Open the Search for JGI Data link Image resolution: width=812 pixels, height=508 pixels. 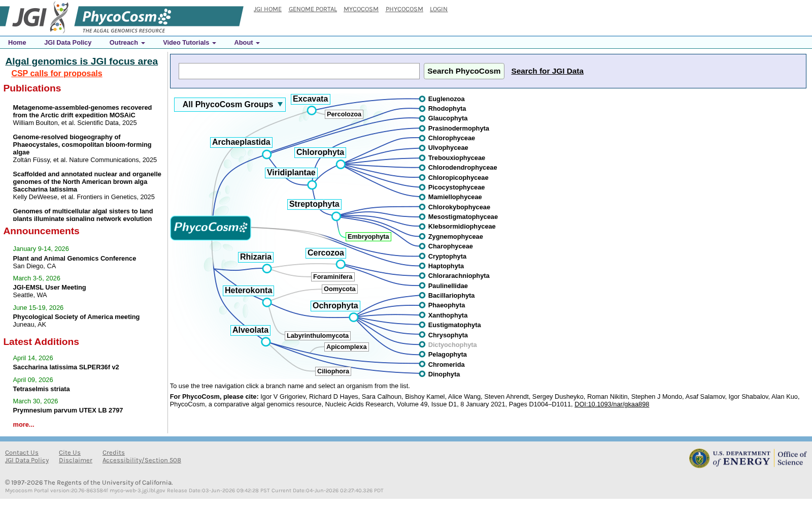547,71
